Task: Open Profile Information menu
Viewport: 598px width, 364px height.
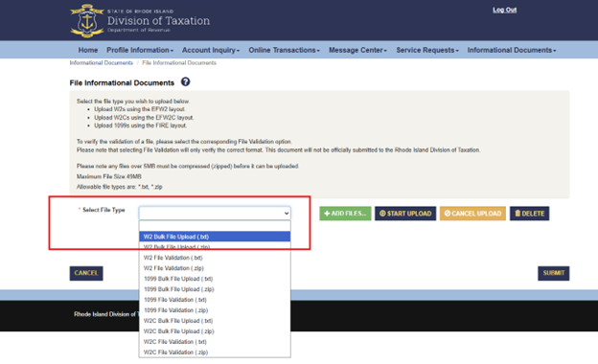Action: tap(140, 50)
